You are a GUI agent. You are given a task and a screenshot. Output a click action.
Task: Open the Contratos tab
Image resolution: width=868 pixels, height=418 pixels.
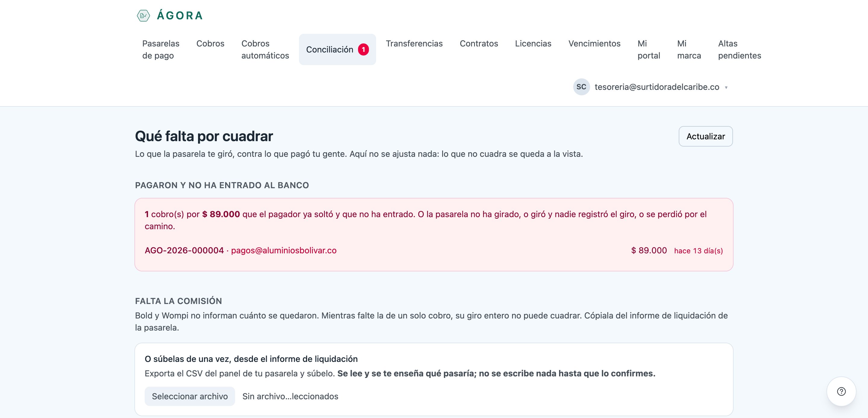479,43
